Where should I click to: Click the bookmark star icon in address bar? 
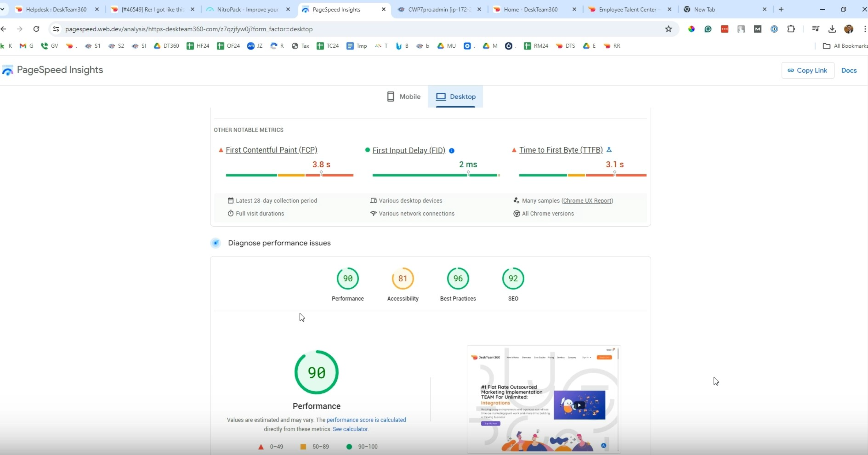668,29
